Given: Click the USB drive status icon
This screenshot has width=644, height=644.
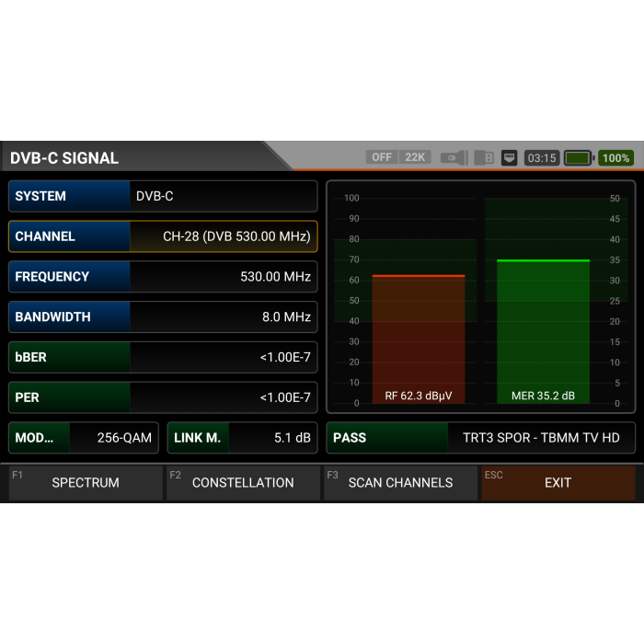Looking at the screenshot, I should click(x=484, y=157).
